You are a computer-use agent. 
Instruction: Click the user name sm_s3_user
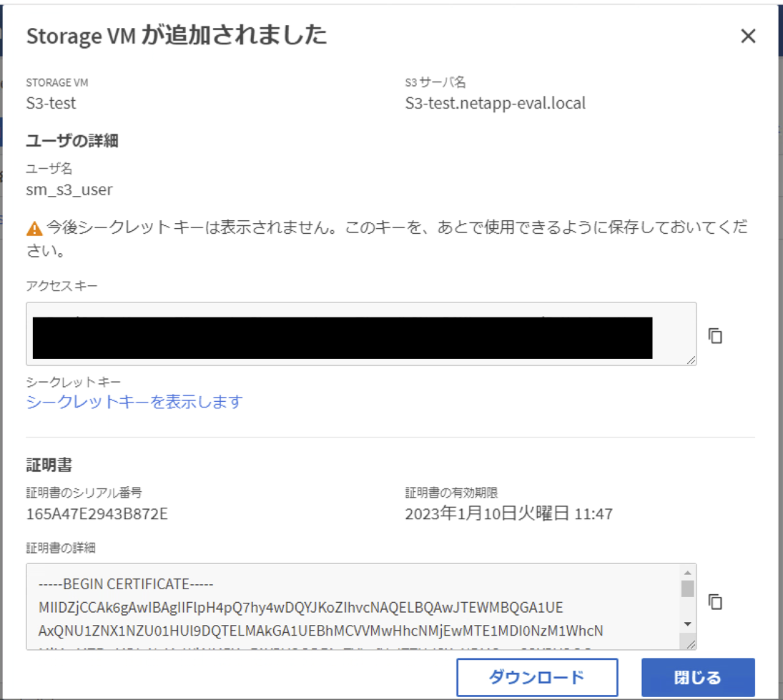(69, 189)
